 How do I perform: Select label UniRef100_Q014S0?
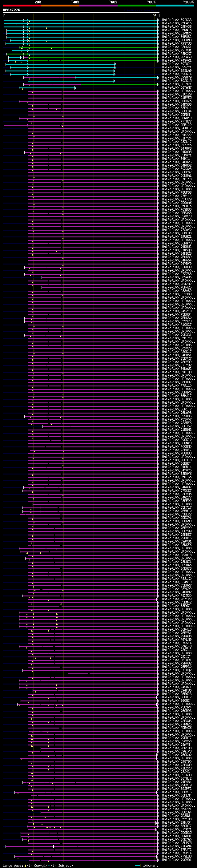click(177, 57)
